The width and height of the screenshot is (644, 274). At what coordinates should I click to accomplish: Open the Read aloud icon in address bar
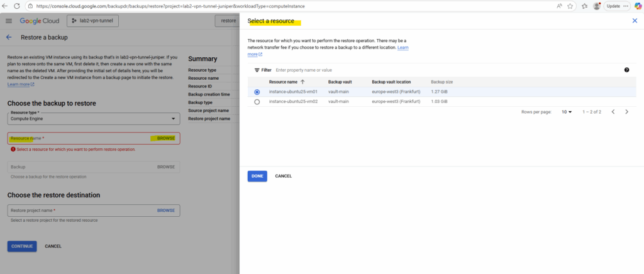coord(559,6)
